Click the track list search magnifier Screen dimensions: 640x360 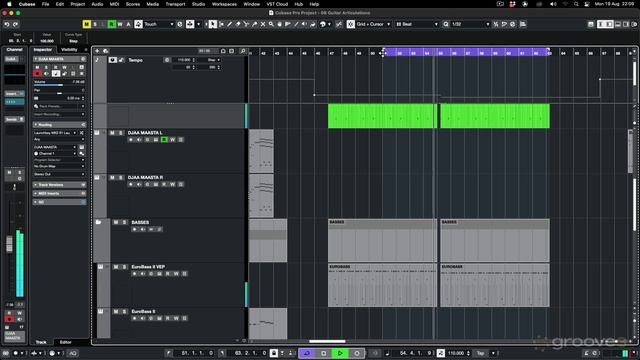(242, 51)
